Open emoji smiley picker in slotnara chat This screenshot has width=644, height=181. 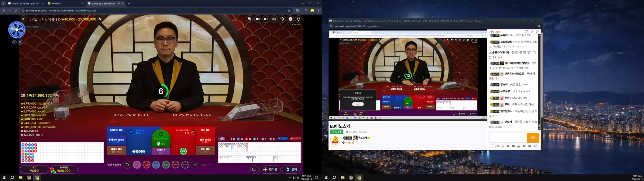click(x=502, y=146)
